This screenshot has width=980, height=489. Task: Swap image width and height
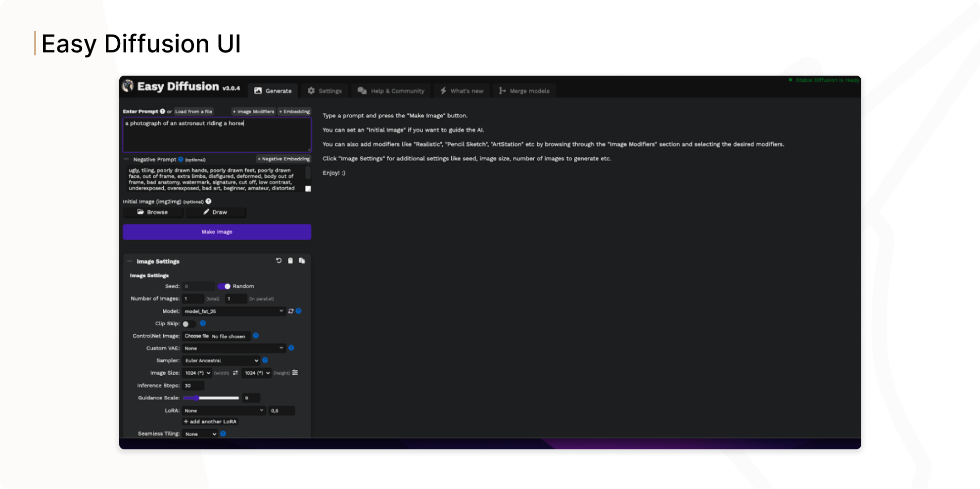click(235, 373)
